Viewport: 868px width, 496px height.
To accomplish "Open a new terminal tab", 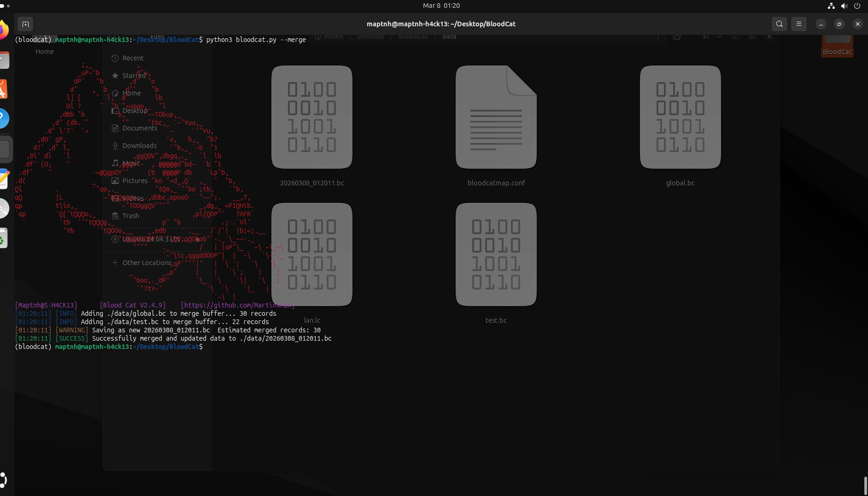I will [x=26, y=24].
